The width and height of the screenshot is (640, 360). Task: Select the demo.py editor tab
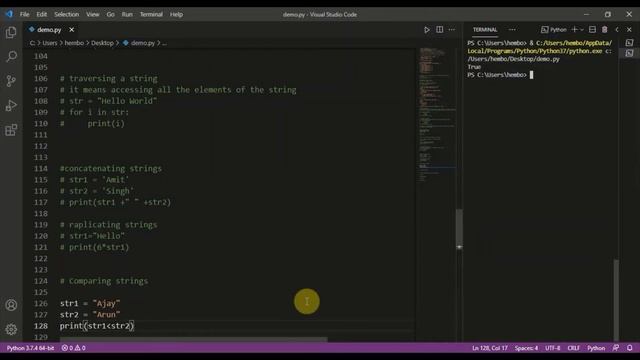point(49,30)
